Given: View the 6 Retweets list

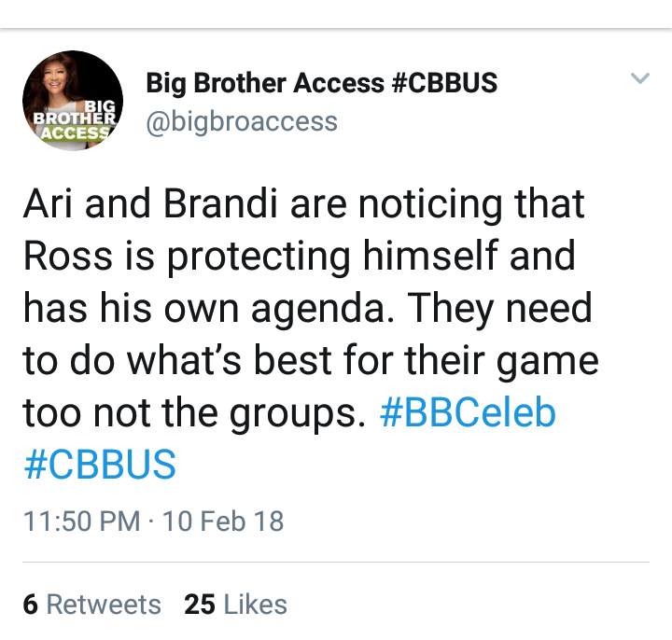Looking at the screenshot, I should (92, 605).
